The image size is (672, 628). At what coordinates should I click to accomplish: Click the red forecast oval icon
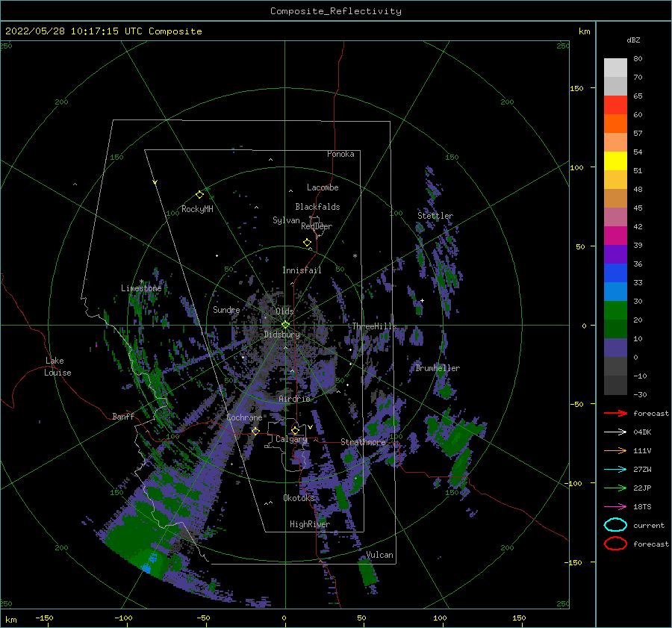tap(615, 544)
